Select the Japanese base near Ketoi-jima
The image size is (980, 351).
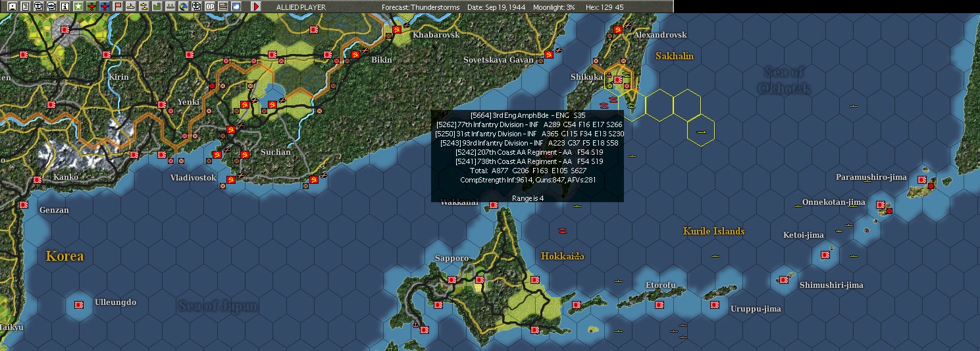pyautogui.click(x=825, y=255)
